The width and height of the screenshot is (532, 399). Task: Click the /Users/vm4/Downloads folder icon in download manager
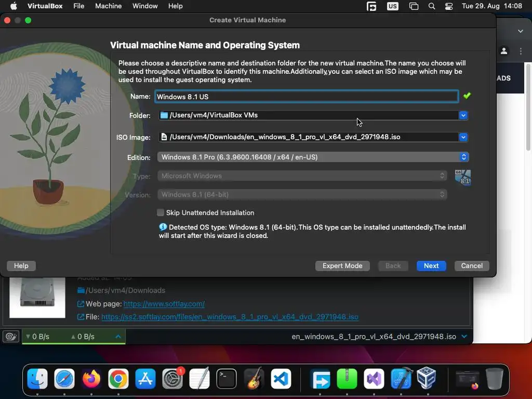click(x=81, y=290)
